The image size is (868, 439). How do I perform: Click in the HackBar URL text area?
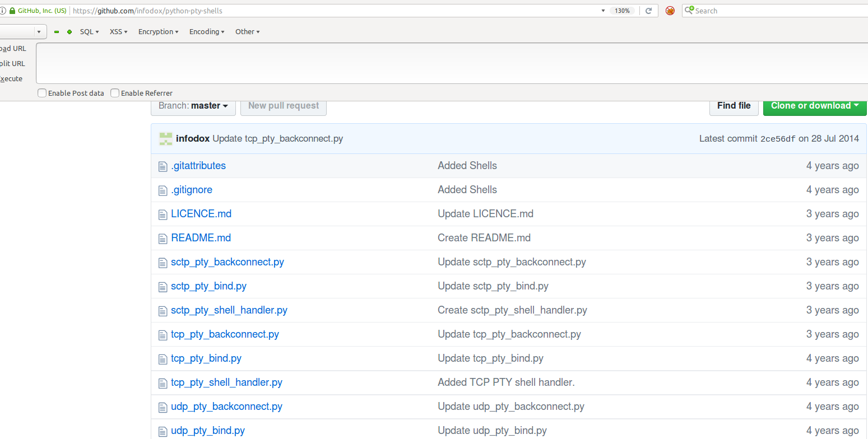click(448, 63)
